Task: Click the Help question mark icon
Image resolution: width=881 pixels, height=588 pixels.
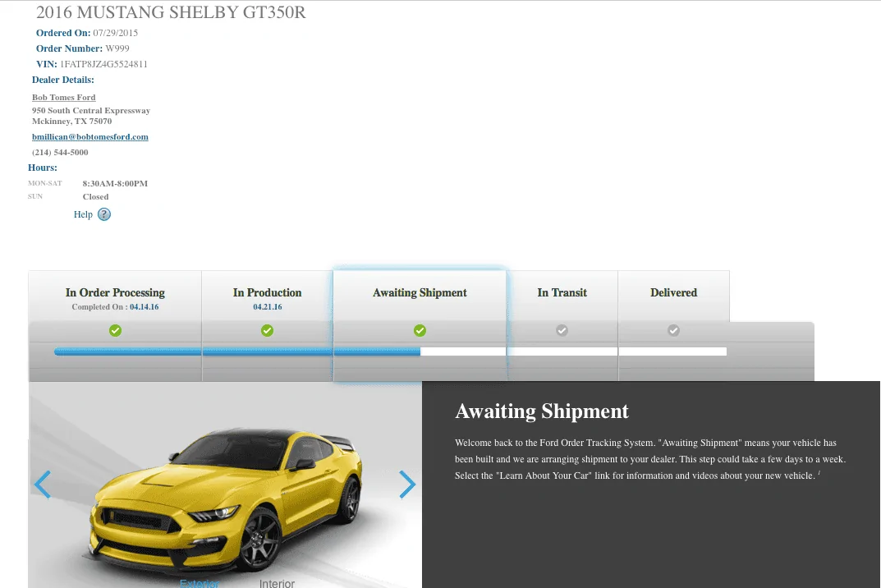Action: (x=104, y=214)
